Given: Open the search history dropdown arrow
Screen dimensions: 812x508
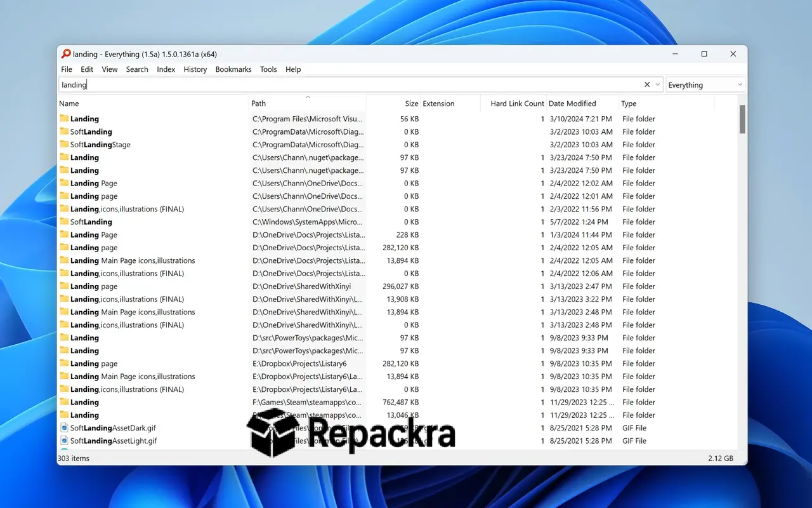Looking at the screenshot, I should click(x=658, y=84).
